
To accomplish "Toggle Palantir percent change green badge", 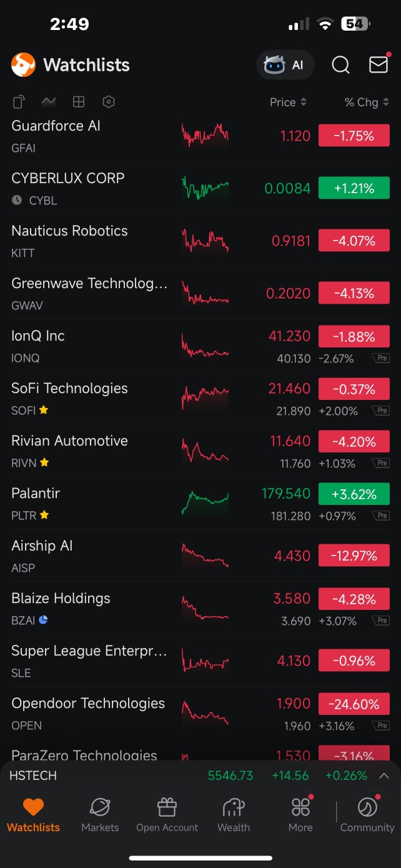I will 354,494.
